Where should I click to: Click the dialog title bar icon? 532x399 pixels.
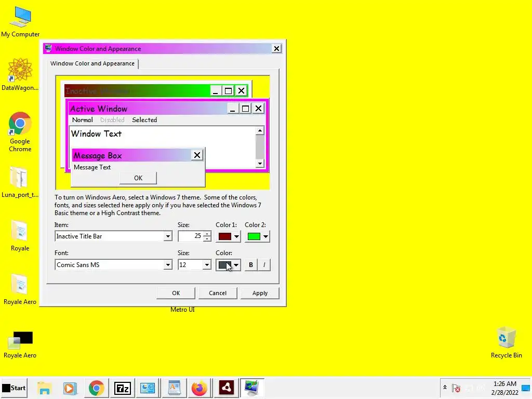coord(48,48)
